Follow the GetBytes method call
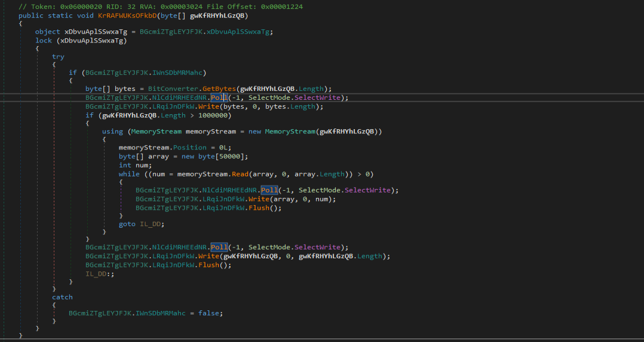The image size is (644, 342). [x=219, y=88]
